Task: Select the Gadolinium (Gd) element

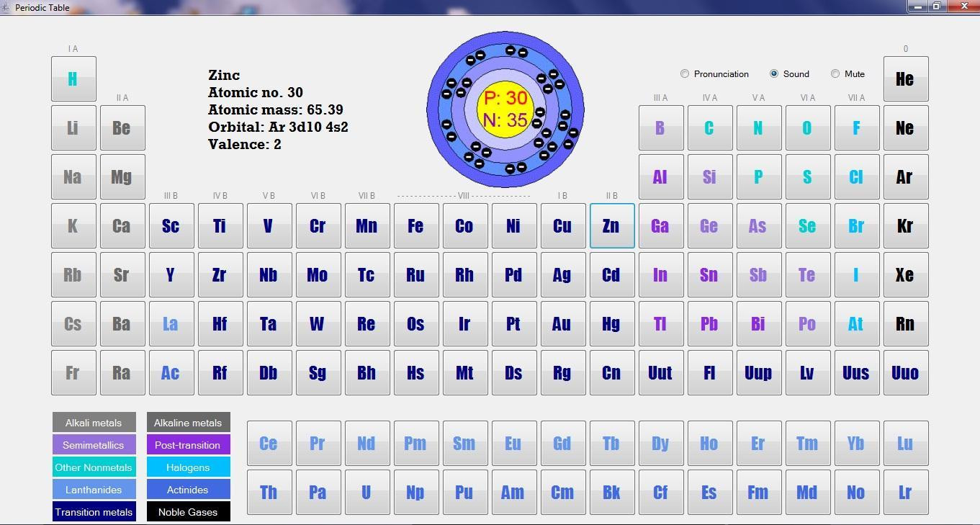Action: pos(563,444)
